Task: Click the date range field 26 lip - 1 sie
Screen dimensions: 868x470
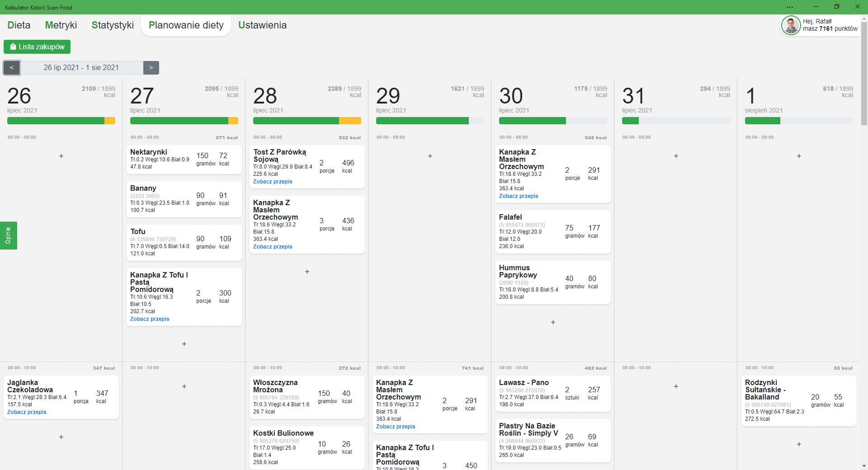Action: click(81, 68)
